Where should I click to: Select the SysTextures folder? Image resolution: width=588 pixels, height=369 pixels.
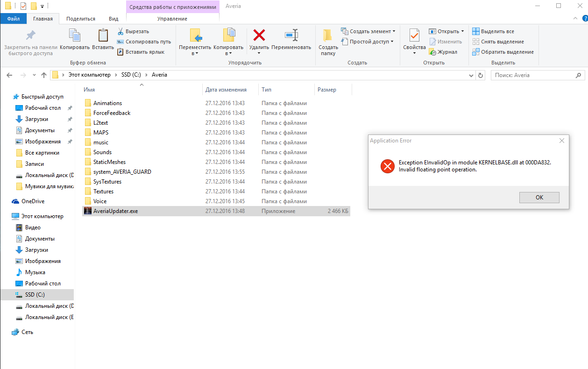216,182
